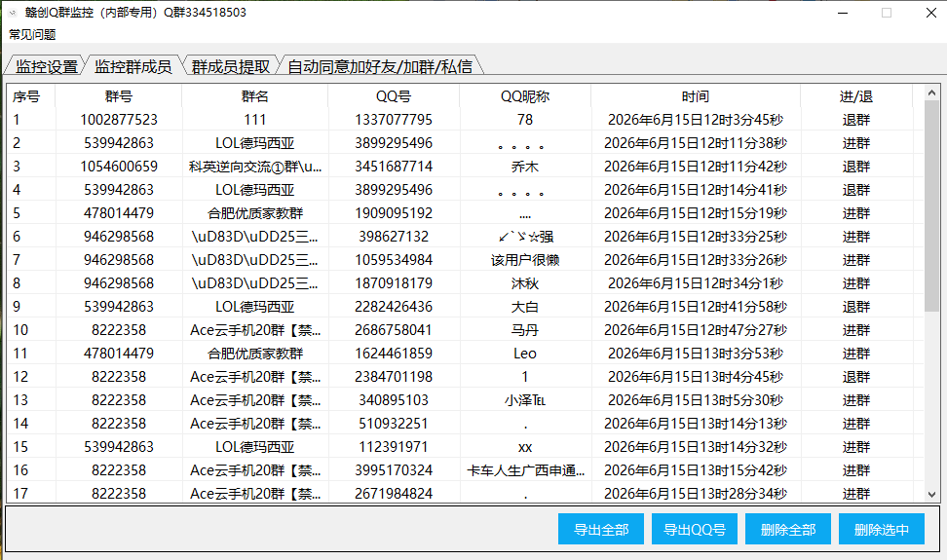The image size is (947, 560).
Task: Click nickname xx in row 15
Action: (525, 447)
